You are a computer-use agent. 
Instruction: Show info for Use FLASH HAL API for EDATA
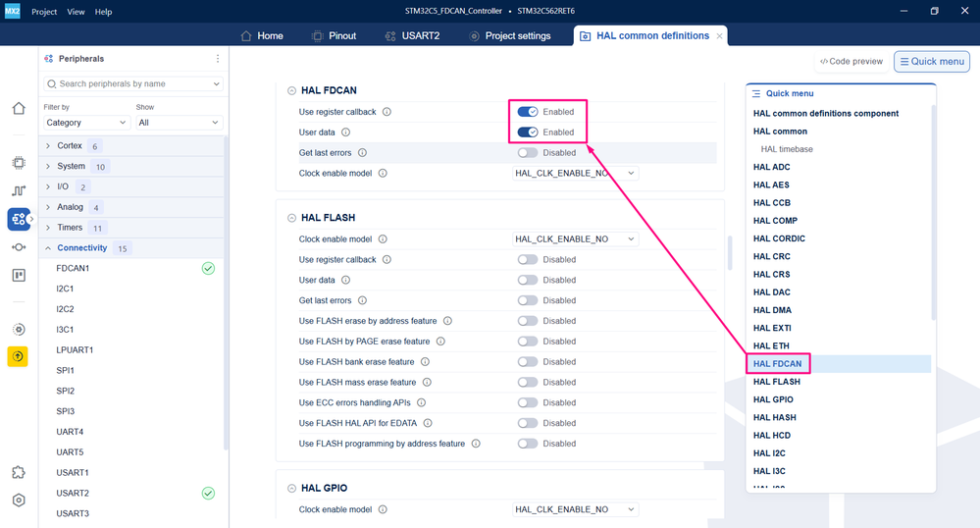coord(428,423)
